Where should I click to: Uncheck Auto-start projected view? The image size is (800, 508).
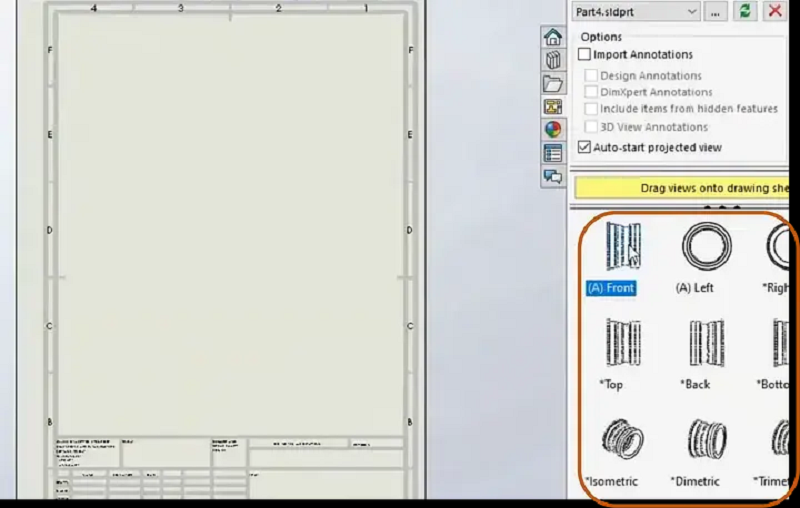point(585,147)
